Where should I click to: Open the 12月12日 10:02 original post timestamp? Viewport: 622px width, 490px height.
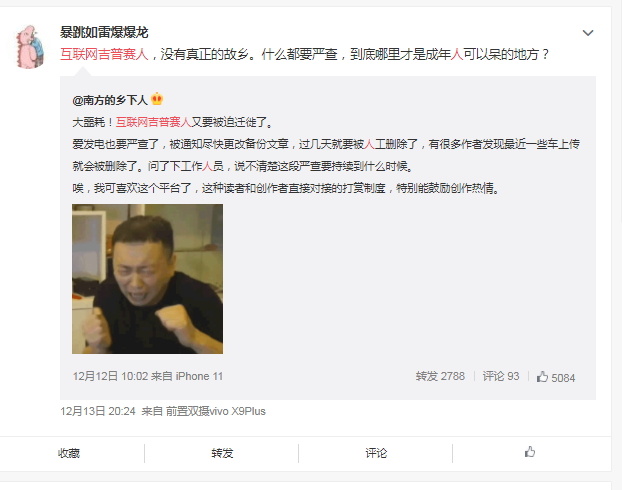pyautogui.click(x=110, y=376)
